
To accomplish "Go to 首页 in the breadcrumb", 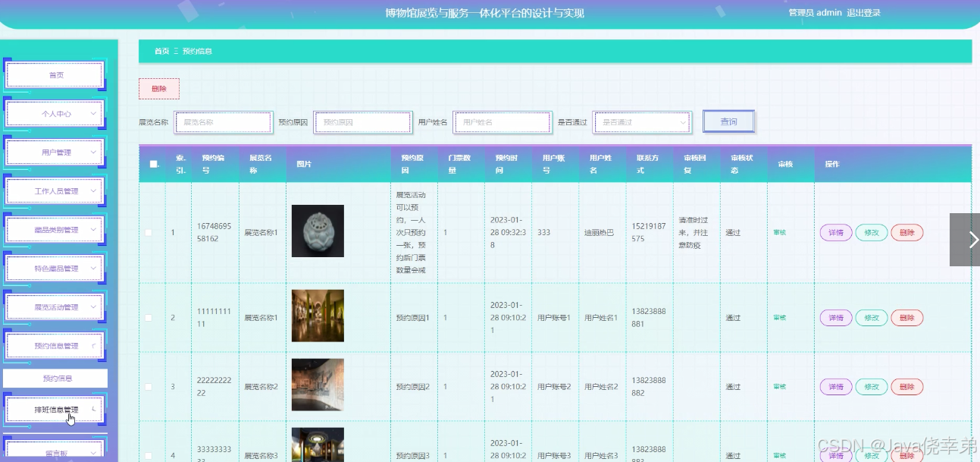I will (162, 52).
